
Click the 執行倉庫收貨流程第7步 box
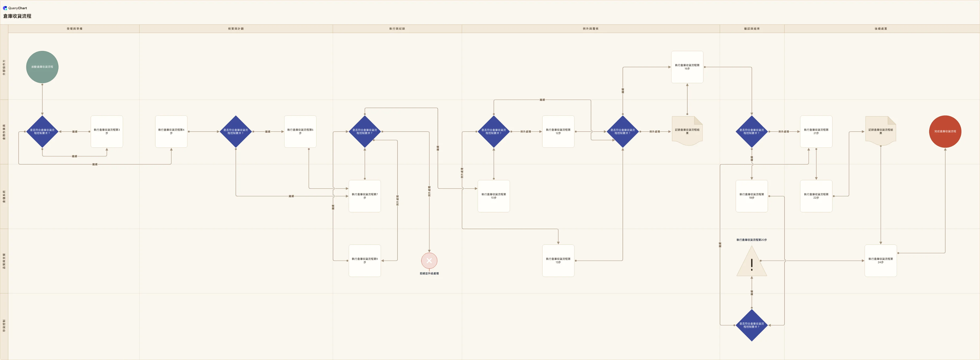pos(365,196)
